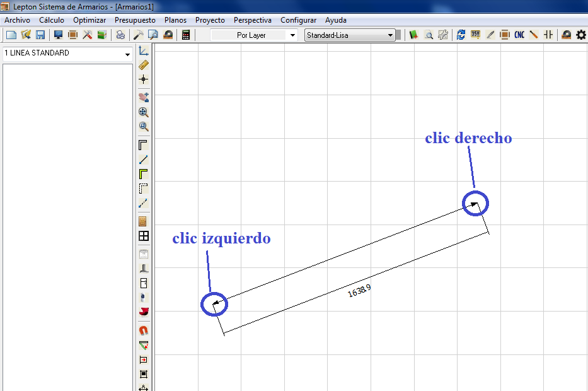Click the green triangle check tool
Image resolution: width=588 pixels, height=391 pixels.
pyautogui.click(x=144, y=345)
